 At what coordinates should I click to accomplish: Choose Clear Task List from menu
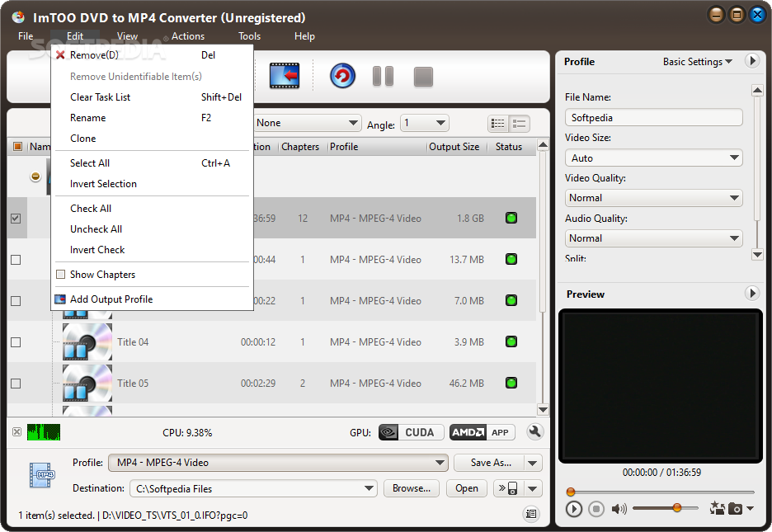coord(152,97)
